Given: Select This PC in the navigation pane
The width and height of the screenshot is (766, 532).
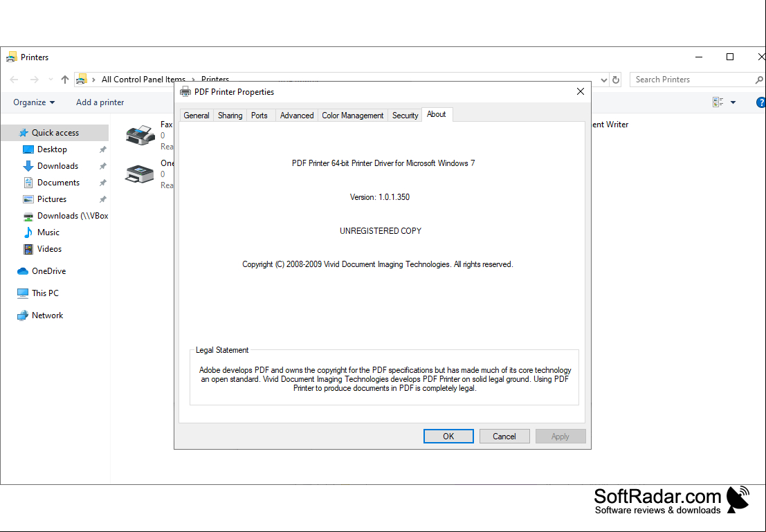Looking at the screenshot, I should tap(45, 293).
